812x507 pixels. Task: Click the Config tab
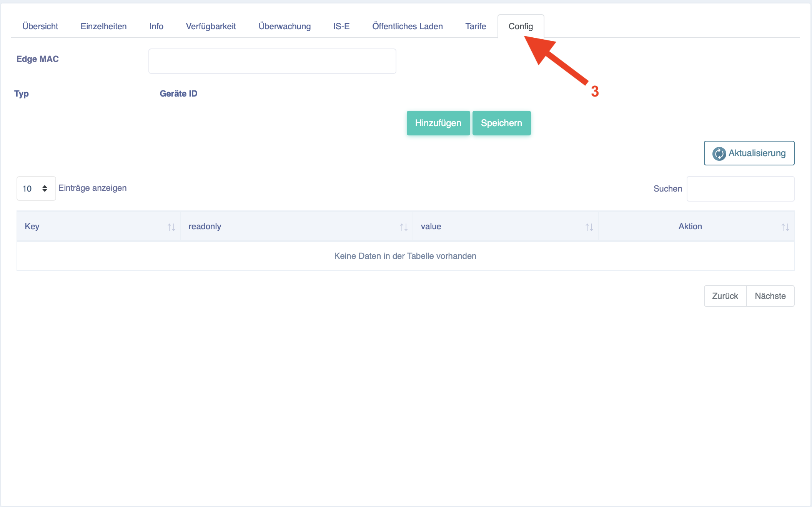point(521,26)
